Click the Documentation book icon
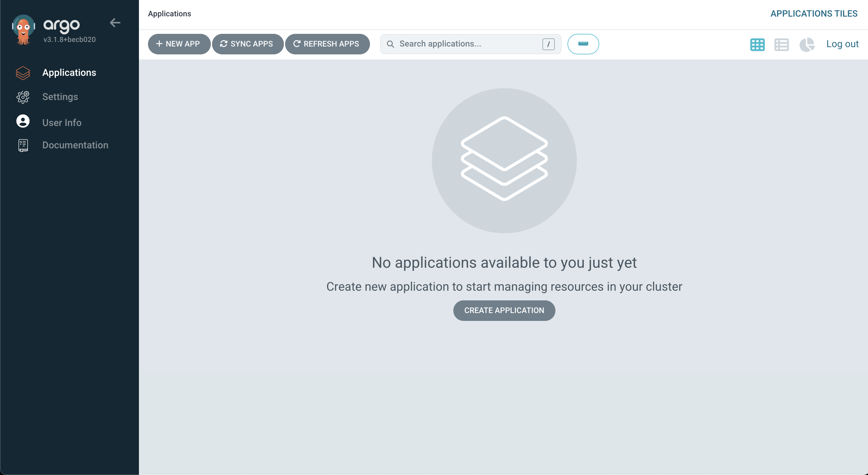The image size is (868, 475). click(x=23, y=145)
